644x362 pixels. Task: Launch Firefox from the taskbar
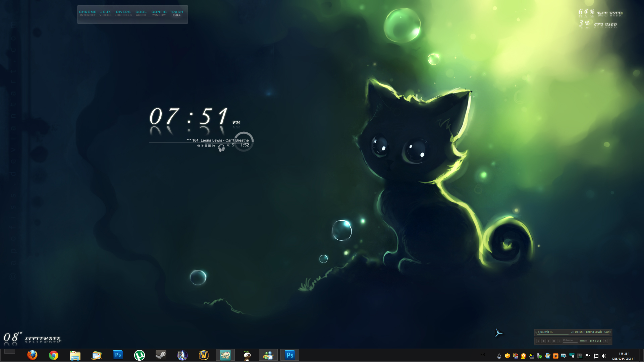[x=32, y=355]
